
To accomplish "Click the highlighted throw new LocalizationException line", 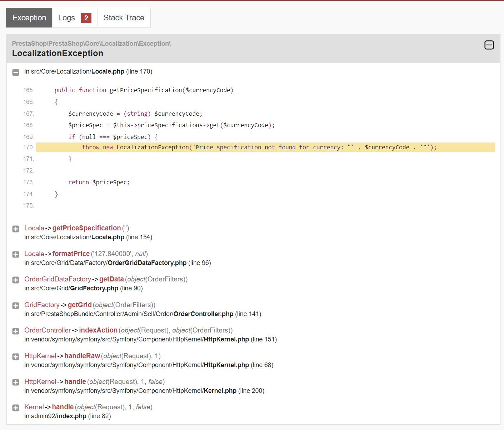I will pos(265,147).
